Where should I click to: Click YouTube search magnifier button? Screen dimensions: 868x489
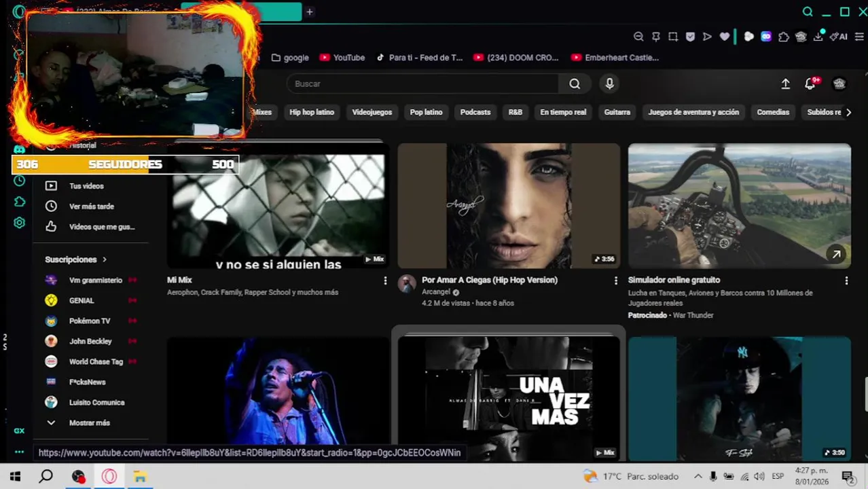click(575, 84)
